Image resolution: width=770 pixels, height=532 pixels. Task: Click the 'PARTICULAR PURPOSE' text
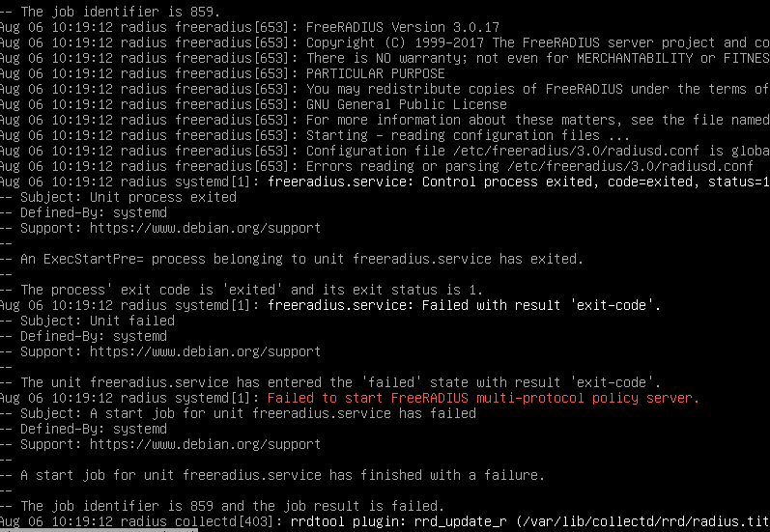pos(376,73)
